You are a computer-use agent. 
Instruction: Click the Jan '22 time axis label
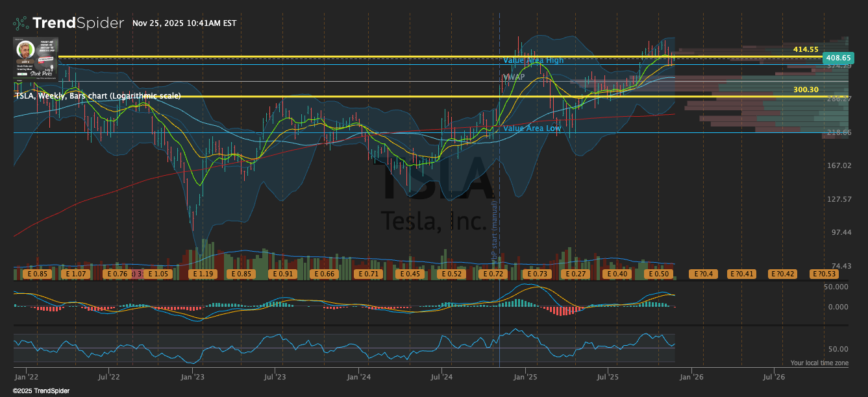pos(25,376)
